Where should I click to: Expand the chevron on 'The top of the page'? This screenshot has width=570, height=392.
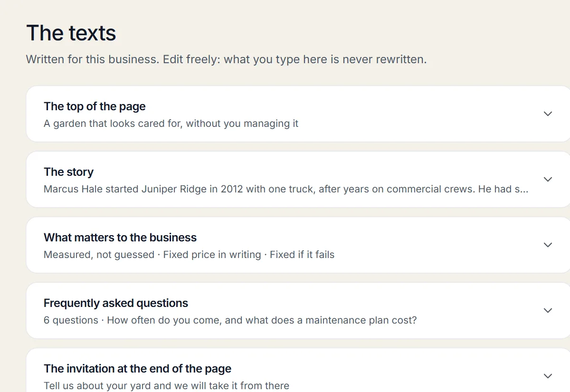[x=548, y=114]
